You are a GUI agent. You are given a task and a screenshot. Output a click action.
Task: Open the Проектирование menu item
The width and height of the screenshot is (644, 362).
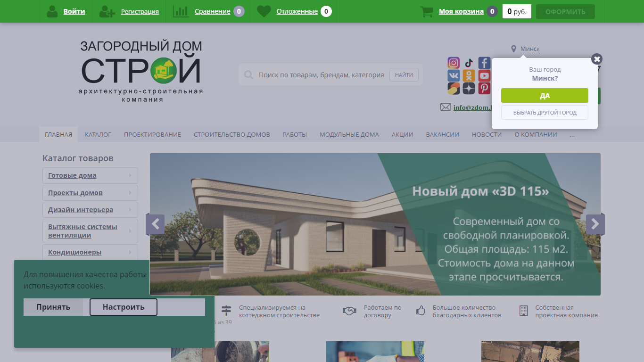(x=152, y=134)
